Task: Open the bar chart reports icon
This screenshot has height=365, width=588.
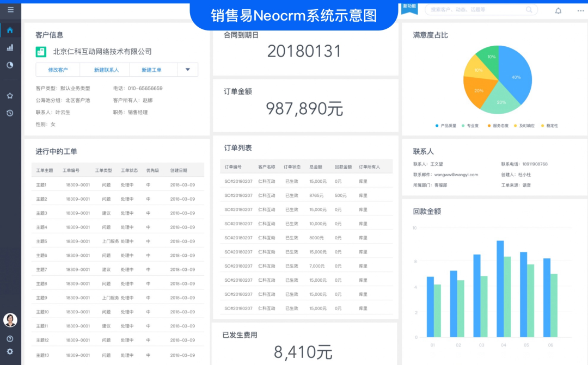Action: pos(10,47)
